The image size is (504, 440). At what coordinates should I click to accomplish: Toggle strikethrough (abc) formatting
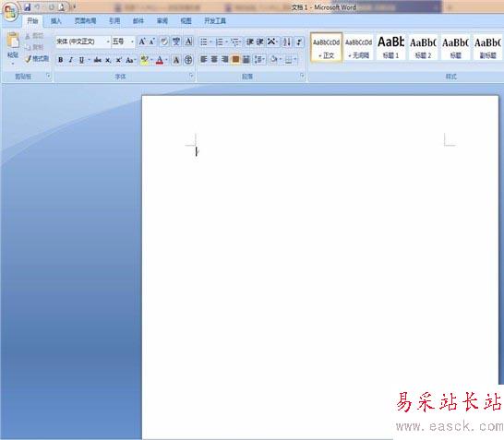[98, 60]
